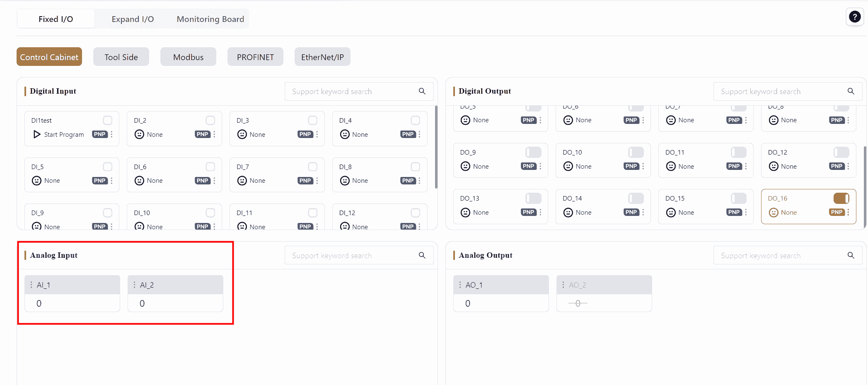Click the Digital Output search magnifier icon
The height and width of the screenshot is (385, 868).
tap(851, 91)
